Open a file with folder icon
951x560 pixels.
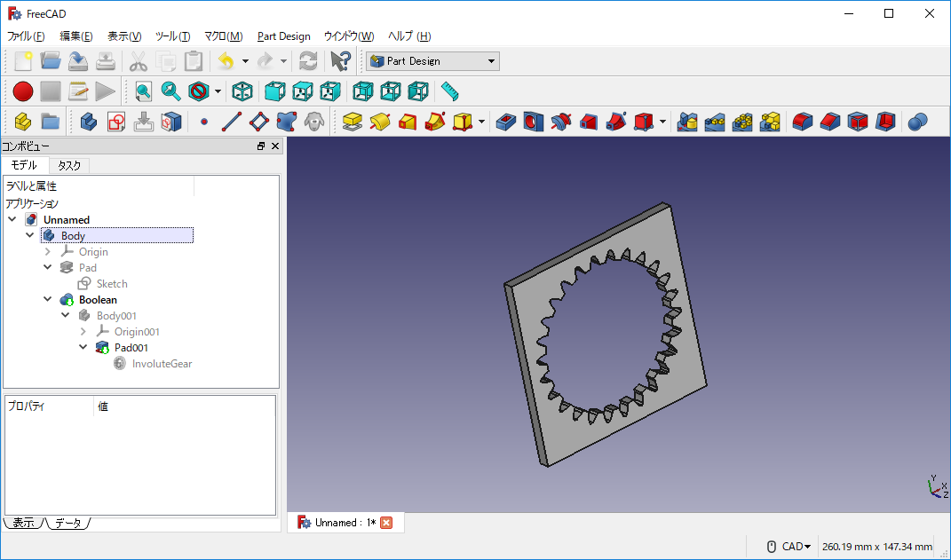click(x=51, y=61)
